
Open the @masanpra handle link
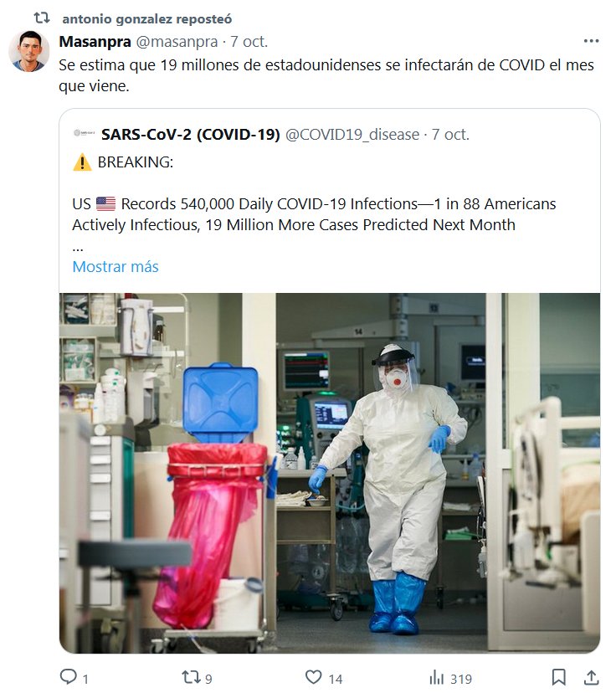pyautogui.click(x=177, y=42)
